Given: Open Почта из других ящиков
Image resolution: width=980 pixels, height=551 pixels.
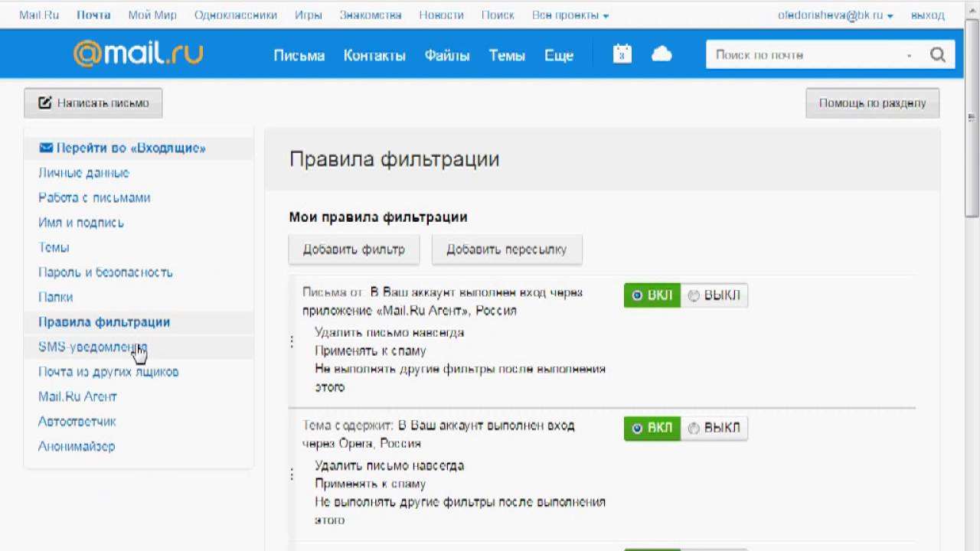Looking at the screenshot, I should pos(109,372).
